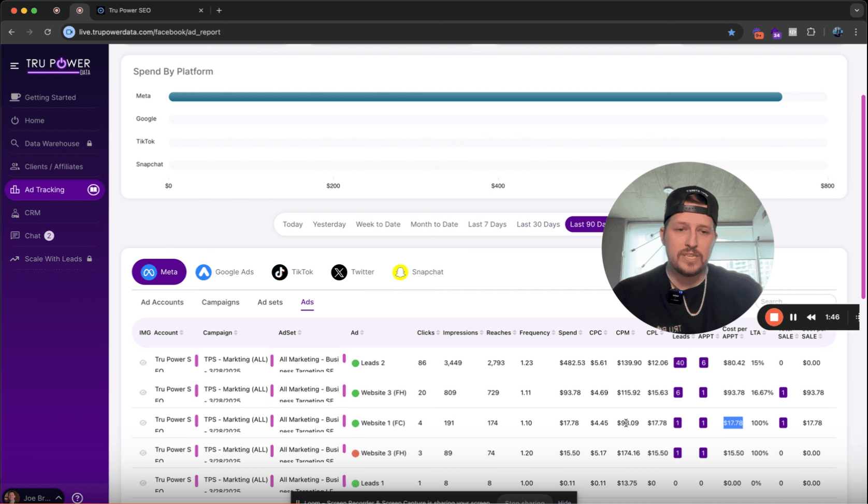
Task: Click the red status dot on $15.50 Website 3 (FH) row
Action: click(x=355, y=453)
